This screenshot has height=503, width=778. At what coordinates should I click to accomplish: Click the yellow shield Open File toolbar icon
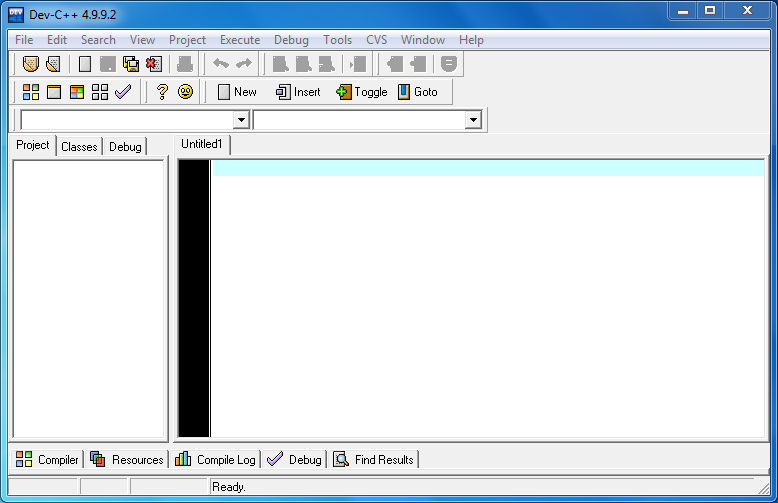click(31, 64)
